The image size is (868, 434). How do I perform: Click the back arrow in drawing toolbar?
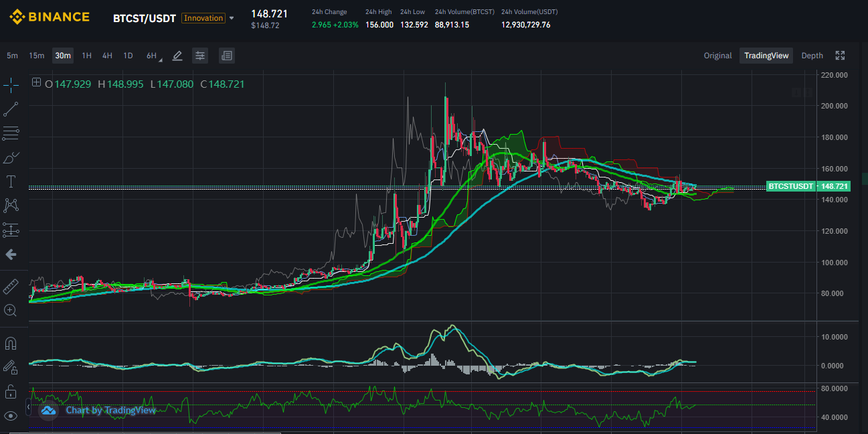pyautogui.click(x=11, y=255)
